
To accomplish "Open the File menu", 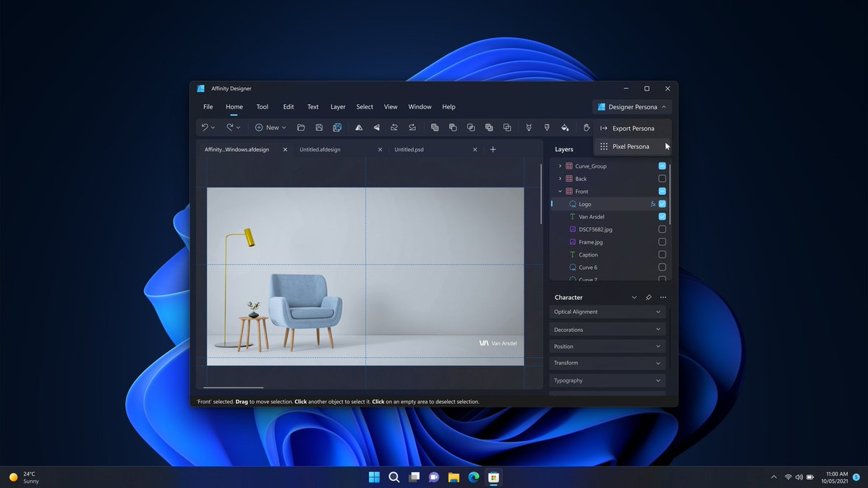I will pos(208,107).
